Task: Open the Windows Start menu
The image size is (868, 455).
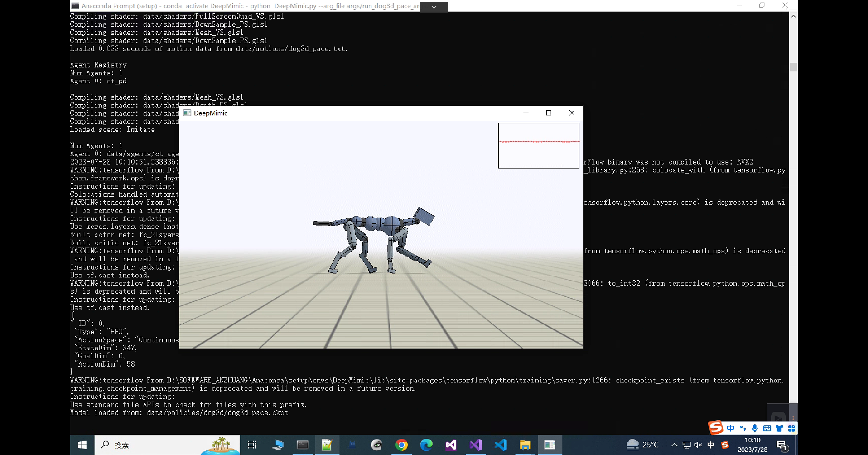Action: coord(82,445)
